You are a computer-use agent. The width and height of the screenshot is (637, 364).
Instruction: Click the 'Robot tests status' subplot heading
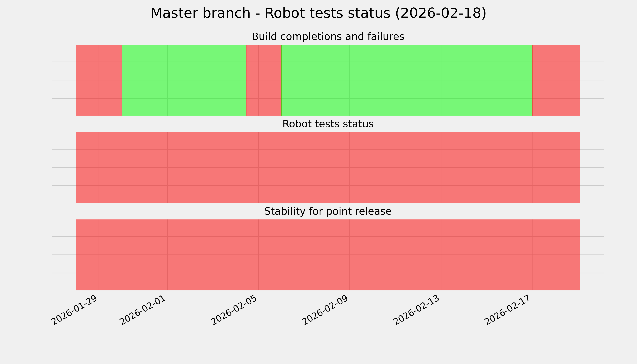(x=328, y=124)
